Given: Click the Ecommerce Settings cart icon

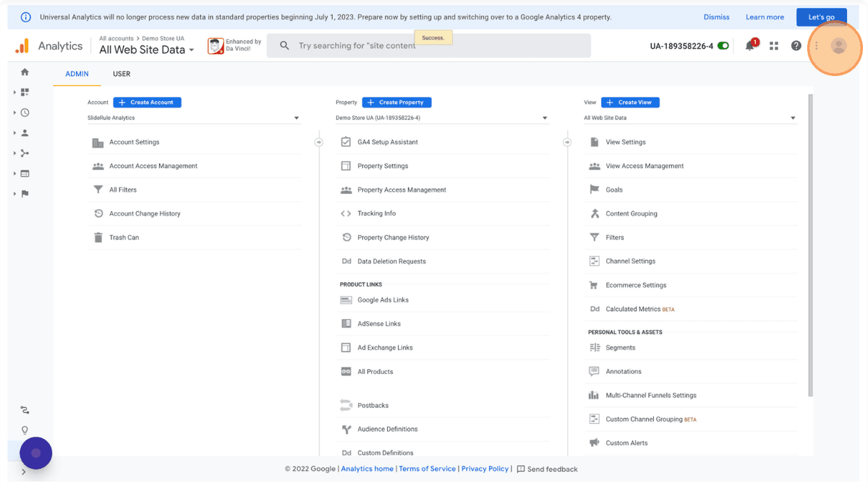Looking at the screenshot, I should click(x=595, y=285).
